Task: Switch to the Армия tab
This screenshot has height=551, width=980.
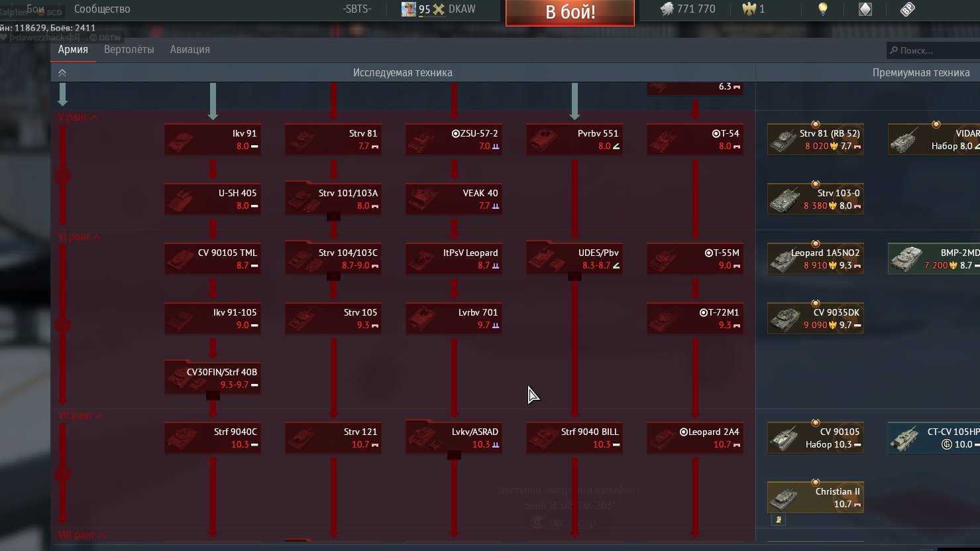Action: click(x=73, y=50)
